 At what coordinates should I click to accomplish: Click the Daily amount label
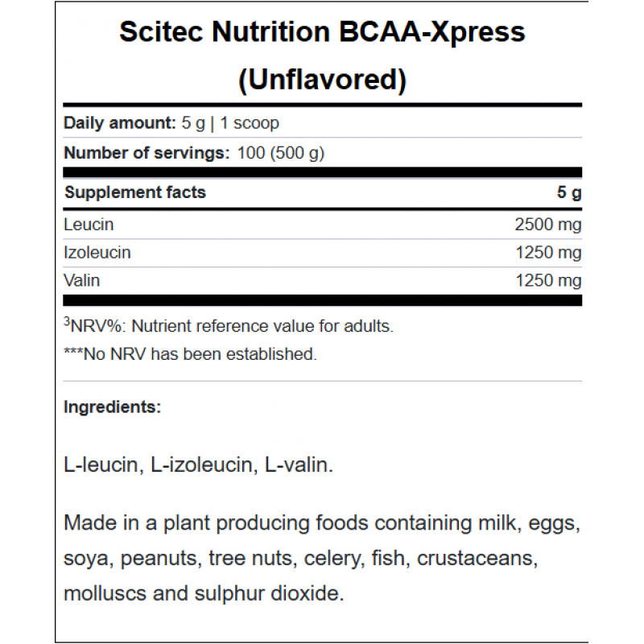tap(118, 123)
